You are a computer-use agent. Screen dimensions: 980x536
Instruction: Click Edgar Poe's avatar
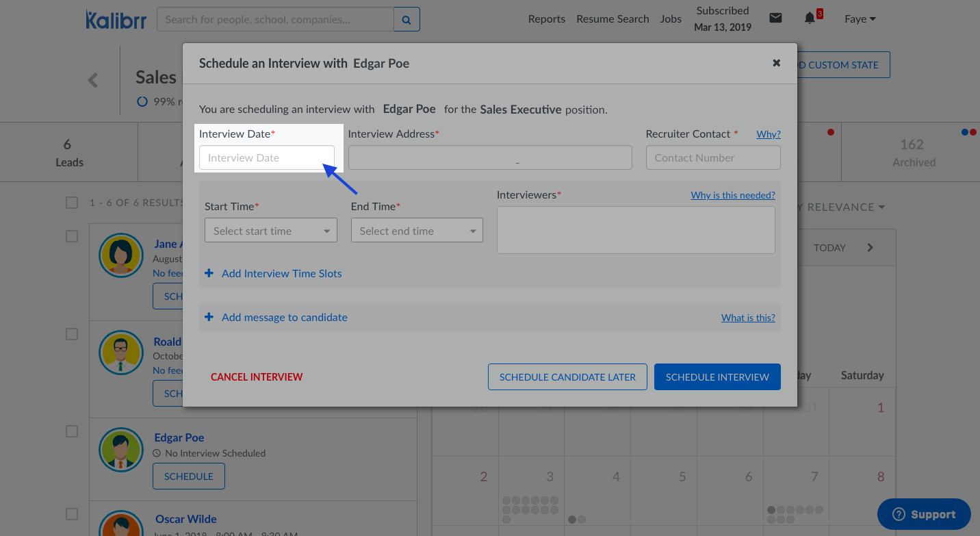click(121, 450)
